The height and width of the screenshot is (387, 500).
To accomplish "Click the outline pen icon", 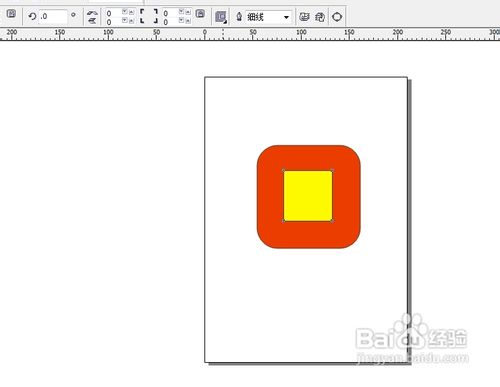I will 239,16.
